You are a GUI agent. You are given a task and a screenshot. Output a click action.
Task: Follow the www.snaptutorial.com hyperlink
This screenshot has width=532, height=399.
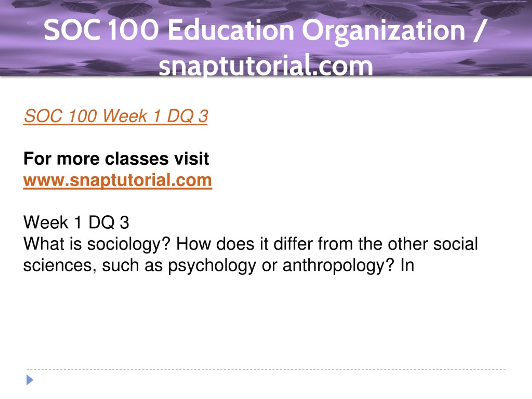[118, 180]
